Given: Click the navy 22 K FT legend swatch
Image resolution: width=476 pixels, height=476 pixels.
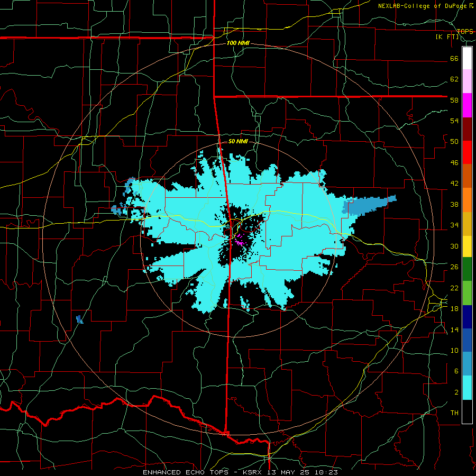Looking at the screenshot, I should click(467, 317).
